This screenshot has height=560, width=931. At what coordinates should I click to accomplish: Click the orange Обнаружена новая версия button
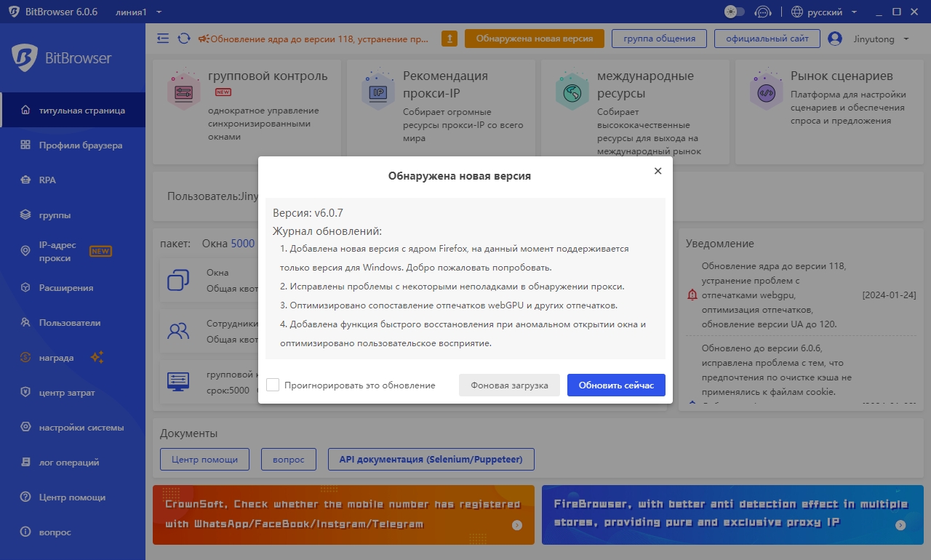coord(535,39)
